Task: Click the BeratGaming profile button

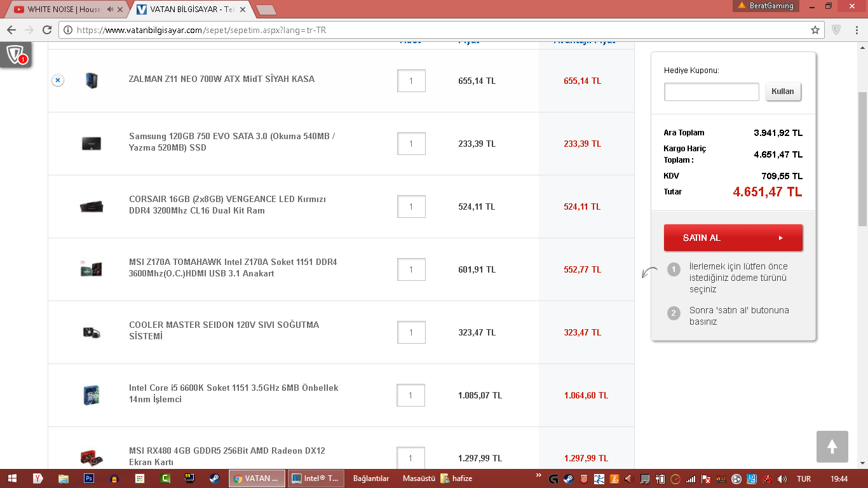Action: (766, 6)
